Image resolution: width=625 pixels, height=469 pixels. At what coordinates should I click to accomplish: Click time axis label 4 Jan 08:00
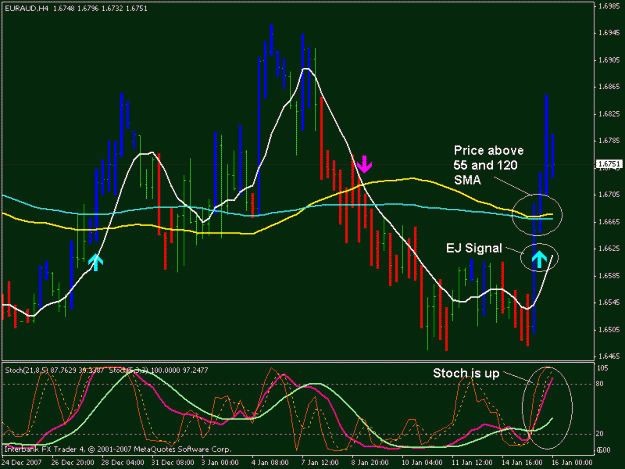pyautogui.click(x=270, y=463)
